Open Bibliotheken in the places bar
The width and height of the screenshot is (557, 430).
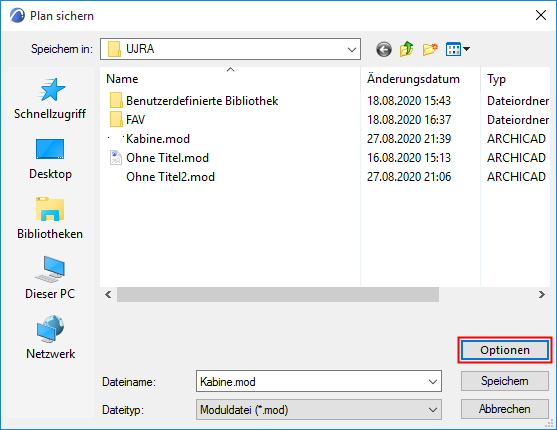[x=50, y=219]
